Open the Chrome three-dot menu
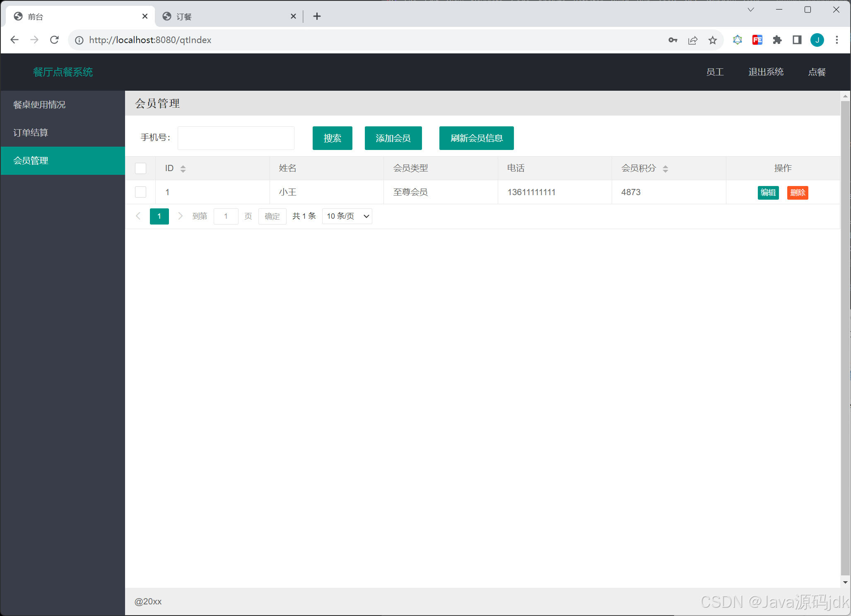Image resolution: width=851 pixels, height=616 pixels. pyautogui.click(x=837, y=40)
